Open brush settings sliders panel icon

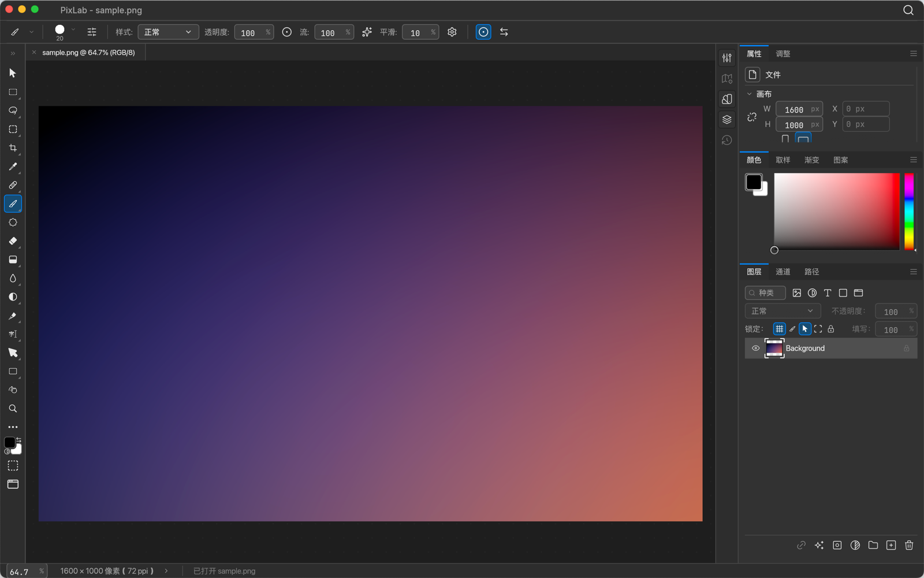pyautogui.click(x=92, y=32)
